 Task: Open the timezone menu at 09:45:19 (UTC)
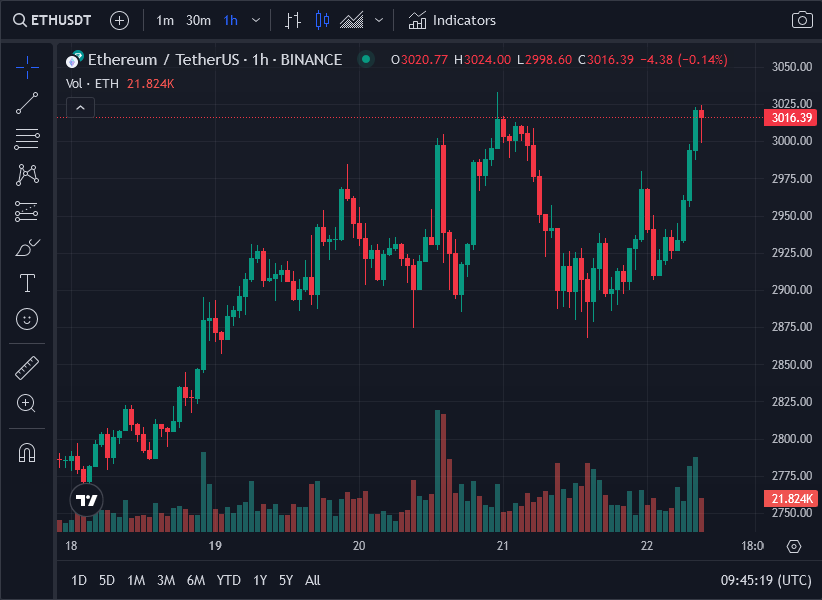pos(766,580)
